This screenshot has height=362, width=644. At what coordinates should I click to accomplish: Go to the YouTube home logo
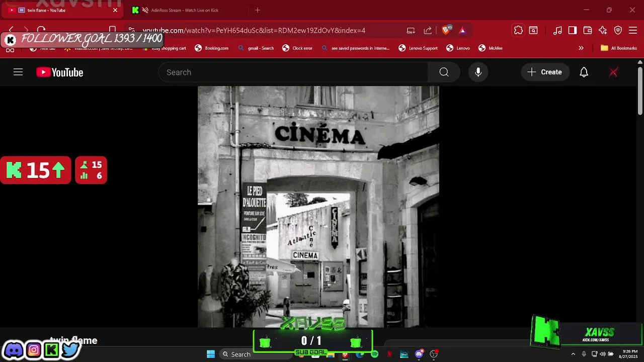pyautogui.click(x=59, y=72)
